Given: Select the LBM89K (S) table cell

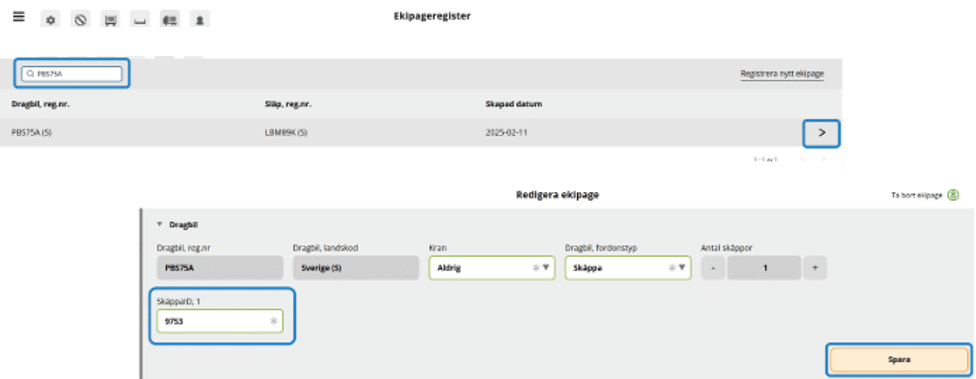Looking at the screenshot, I should tap(286, 133).
